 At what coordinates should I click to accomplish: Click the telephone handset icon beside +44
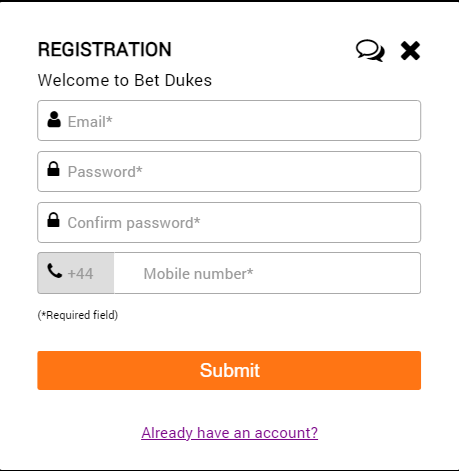(55, 271)
